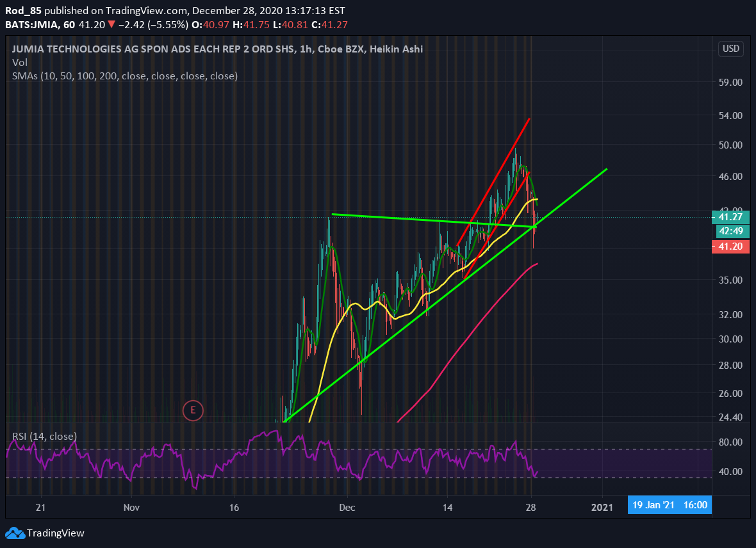Click the 28 date on time axis

point(531,507)
